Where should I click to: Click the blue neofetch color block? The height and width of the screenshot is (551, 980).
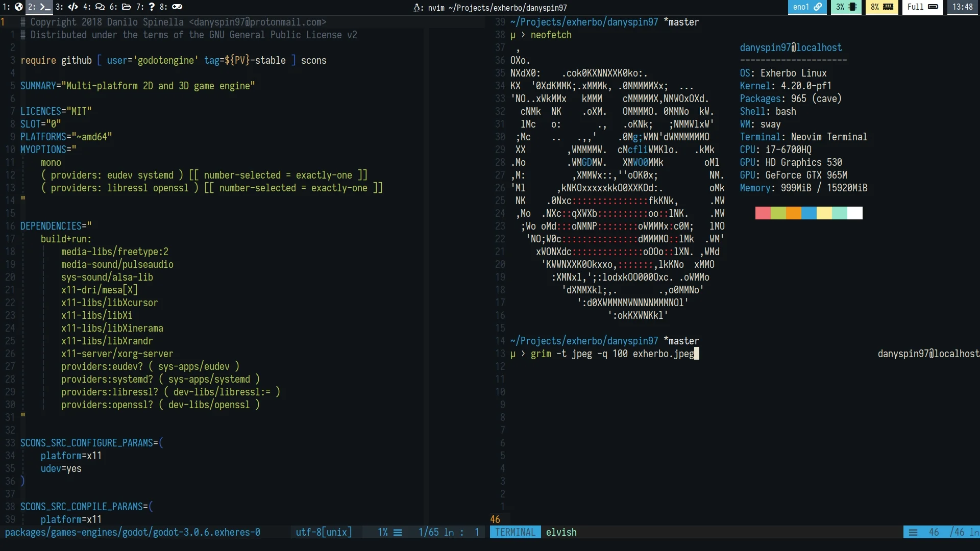tap(809, 213)
